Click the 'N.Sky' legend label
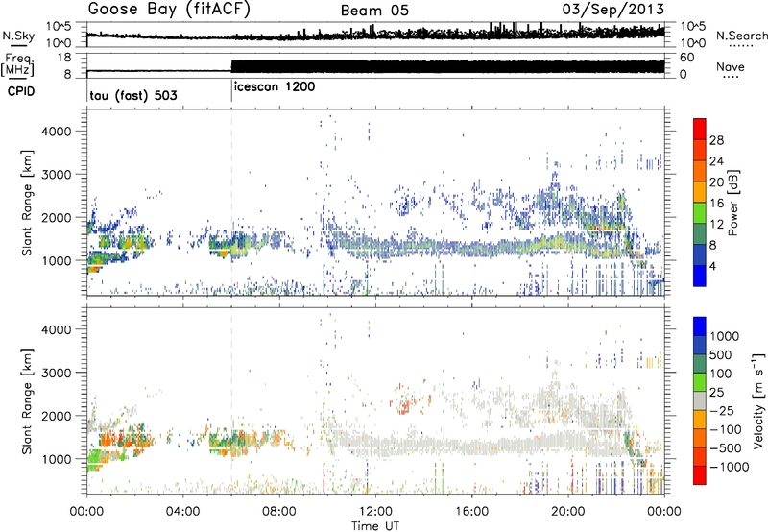768x532 pixels. tap(18, 36)
